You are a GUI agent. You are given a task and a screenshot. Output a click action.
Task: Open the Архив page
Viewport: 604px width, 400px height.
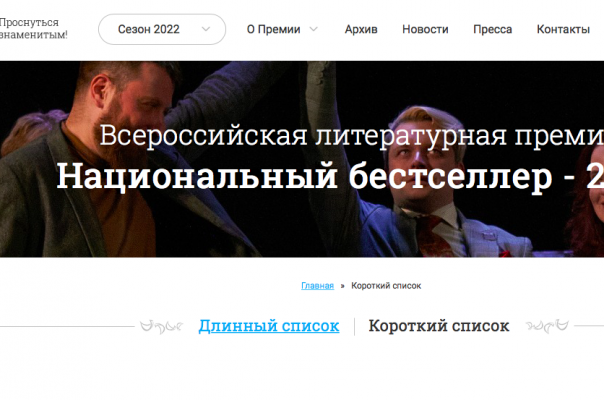click(x=361, y=29)
